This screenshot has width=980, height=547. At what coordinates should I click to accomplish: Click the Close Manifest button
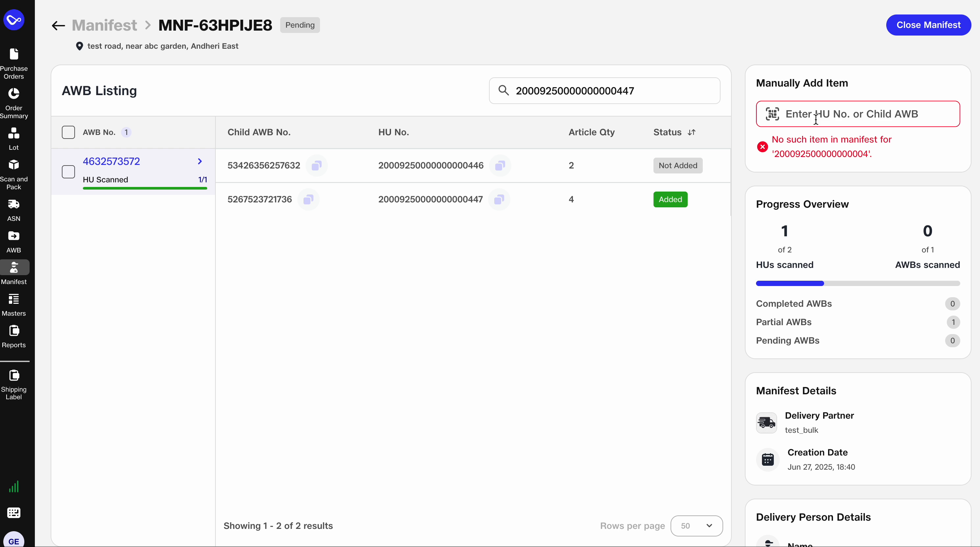click(928, 25)
